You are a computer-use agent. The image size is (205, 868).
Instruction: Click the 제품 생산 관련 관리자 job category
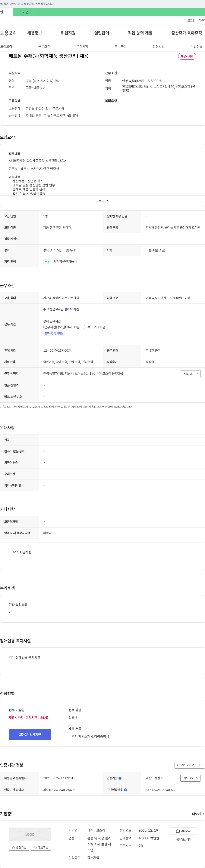click(57, 227)
